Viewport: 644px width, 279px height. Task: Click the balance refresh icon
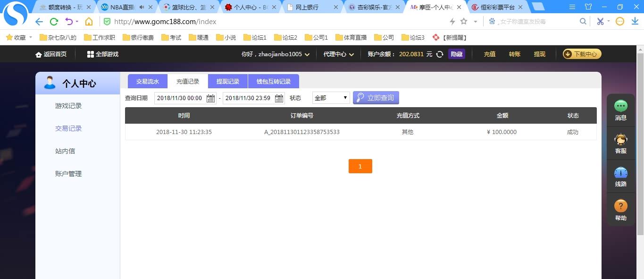point(440,54)
